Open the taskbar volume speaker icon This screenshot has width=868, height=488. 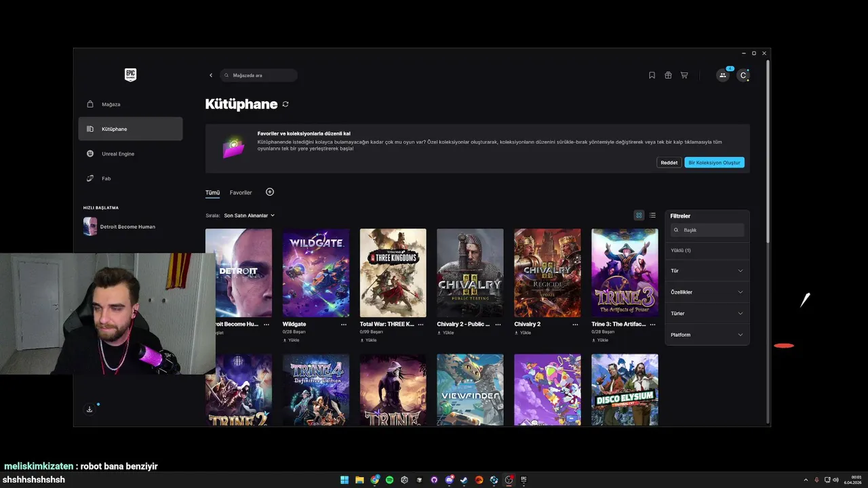coord(835,480)
